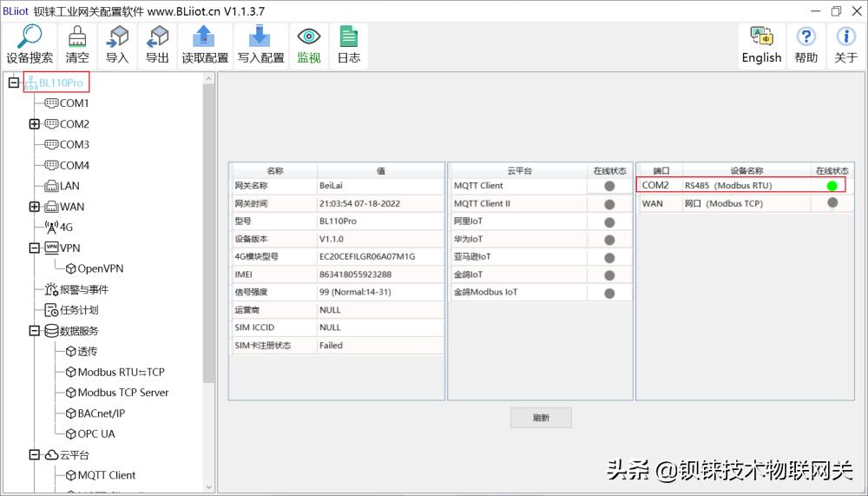Open the transparent transmission item

(x=82, y=351)
